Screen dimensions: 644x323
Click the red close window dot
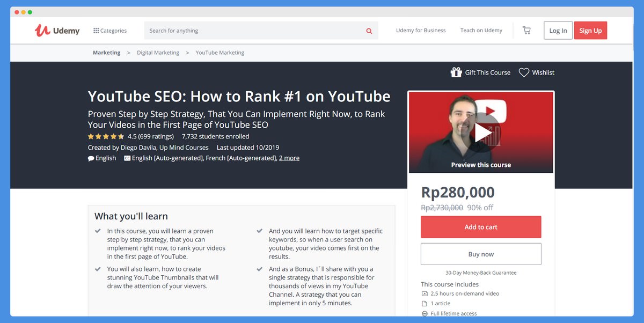coord(17,12)
